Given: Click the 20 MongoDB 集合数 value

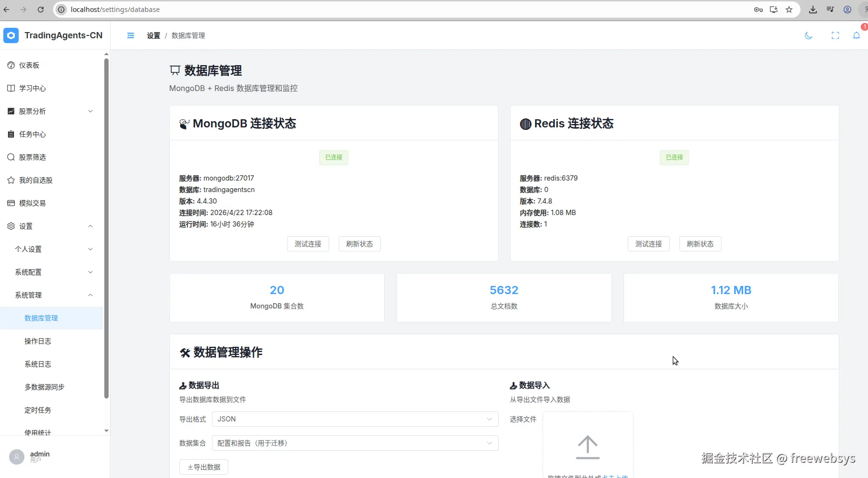Looking at the screenshot, I should [277, 290].
